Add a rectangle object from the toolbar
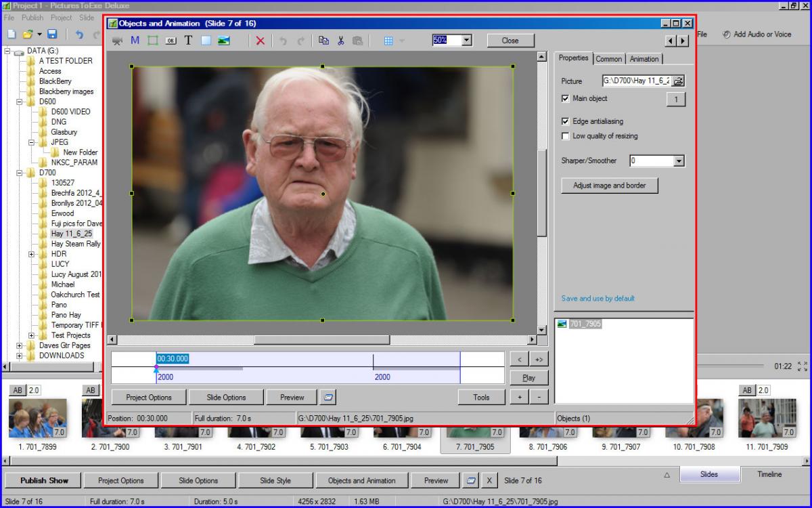 point(206,41)
